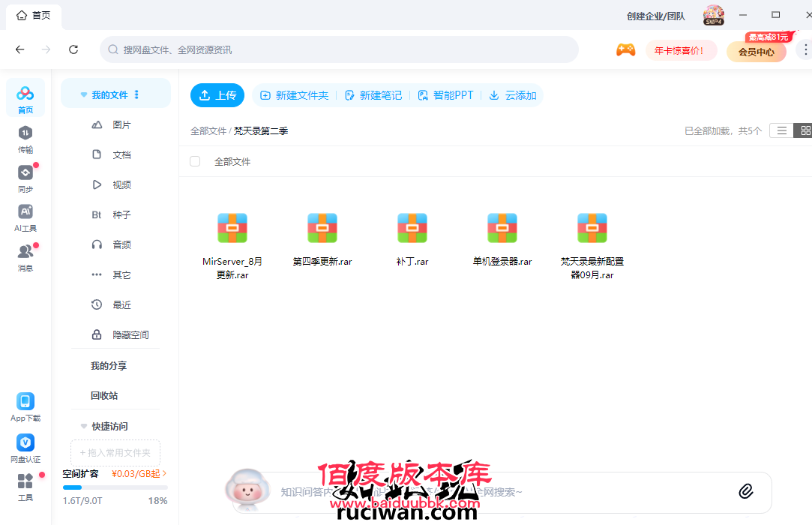
Task: Open the 我的文件 more options menu
Action: pos(136,95)
